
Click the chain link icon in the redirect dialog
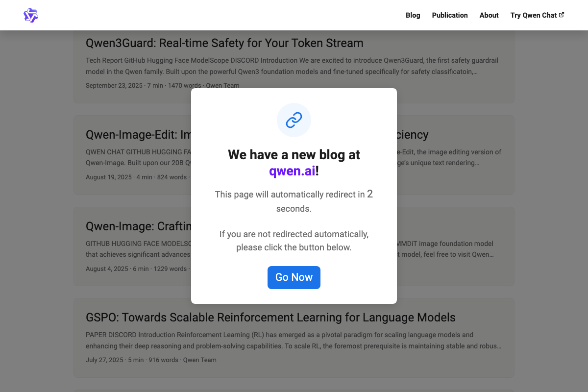(x=294, y=120)
